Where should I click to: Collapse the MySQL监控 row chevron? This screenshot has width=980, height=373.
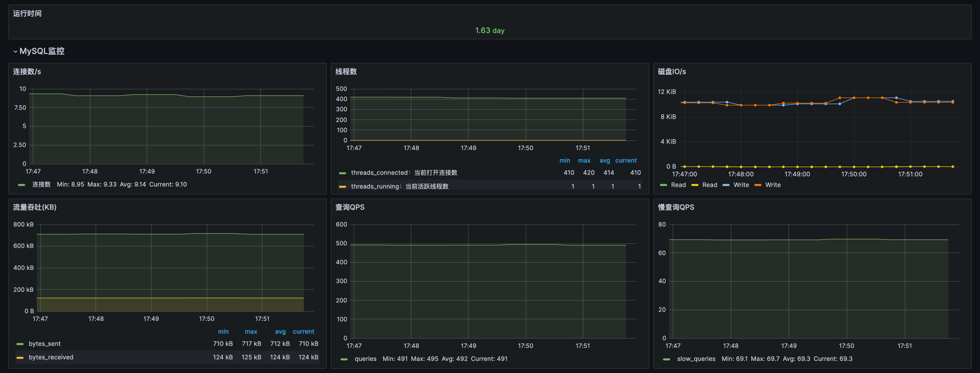tap(15, 52)
